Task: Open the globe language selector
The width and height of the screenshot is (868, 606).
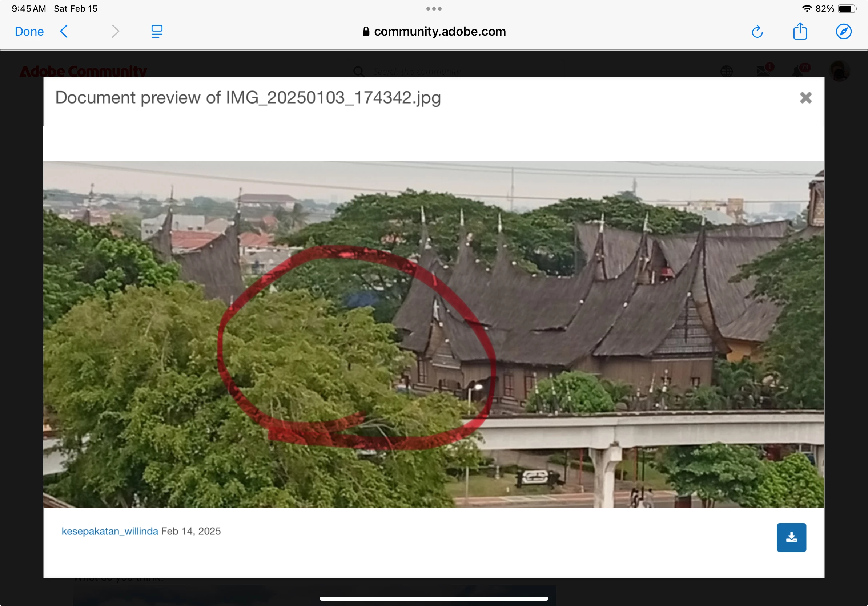Action: click(726, 71)
